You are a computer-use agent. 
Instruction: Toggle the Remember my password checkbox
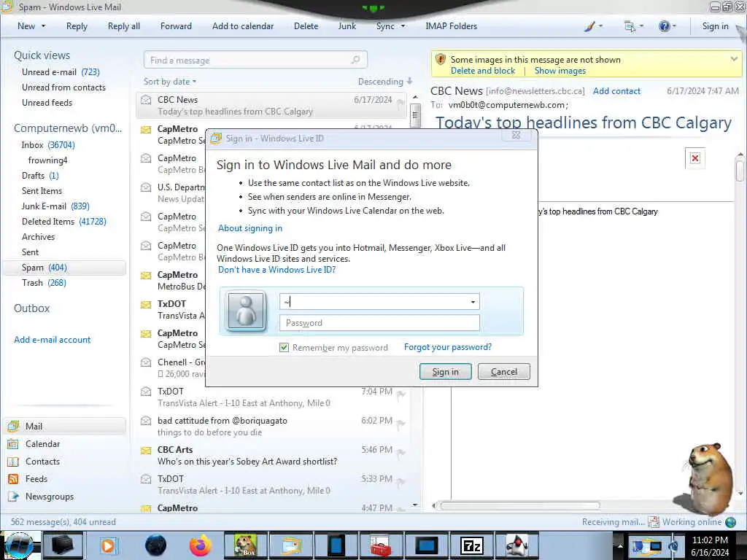coord(284,347)
